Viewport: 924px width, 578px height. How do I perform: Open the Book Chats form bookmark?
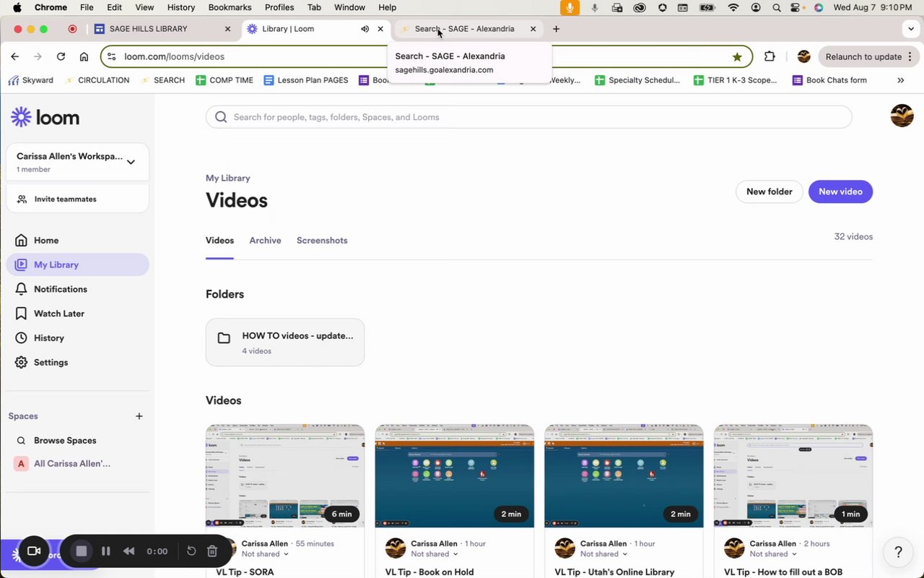point(829,80)
